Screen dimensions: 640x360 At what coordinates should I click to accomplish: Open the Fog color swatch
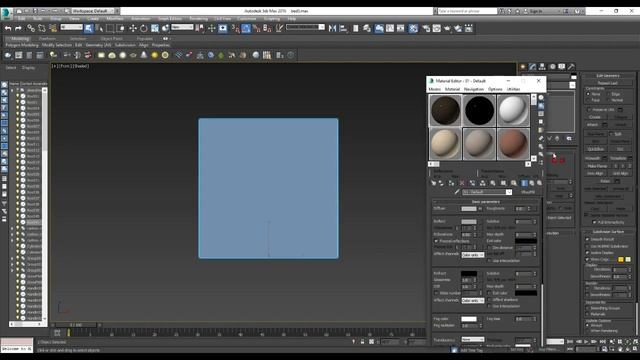point(469,319)
